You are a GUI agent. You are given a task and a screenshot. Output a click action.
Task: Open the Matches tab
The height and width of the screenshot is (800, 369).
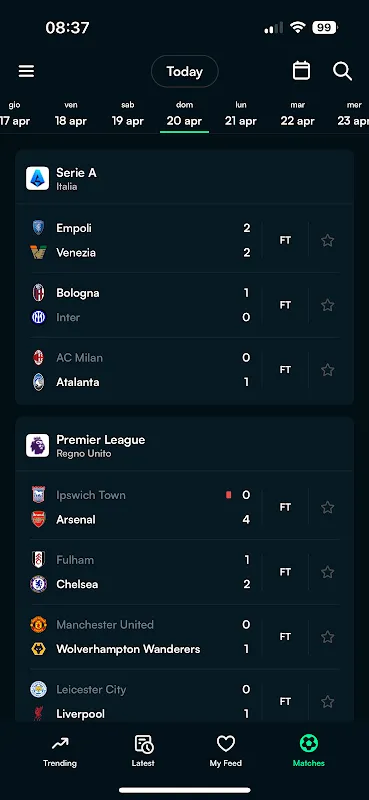click(x=309, y=751)
